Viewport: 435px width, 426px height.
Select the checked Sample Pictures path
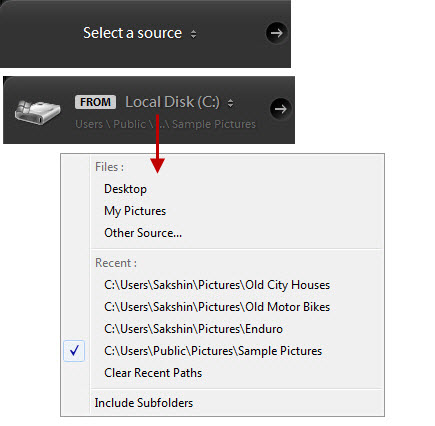213,351
